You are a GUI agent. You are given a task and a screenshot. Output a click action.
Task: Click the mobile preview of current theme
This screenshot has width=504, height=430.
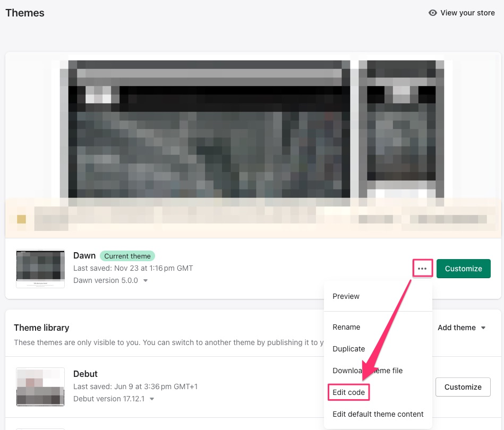click(x=402, y=129)
